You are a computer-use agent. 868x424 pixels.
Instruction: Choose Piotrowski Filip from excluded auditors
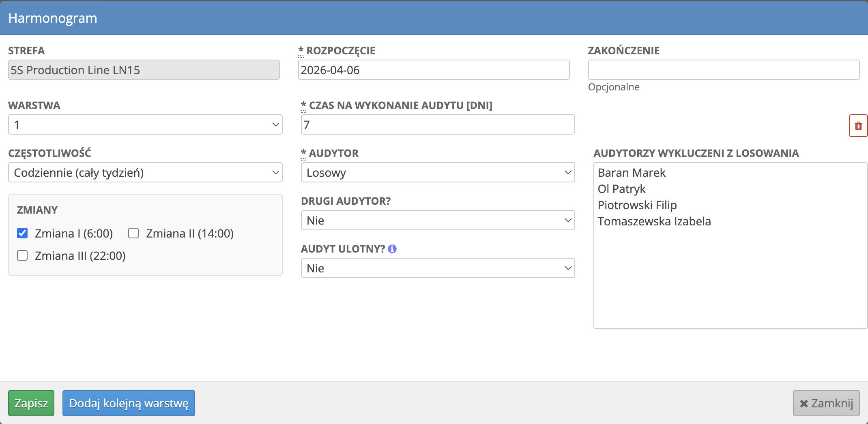click(x=637, y=205)
